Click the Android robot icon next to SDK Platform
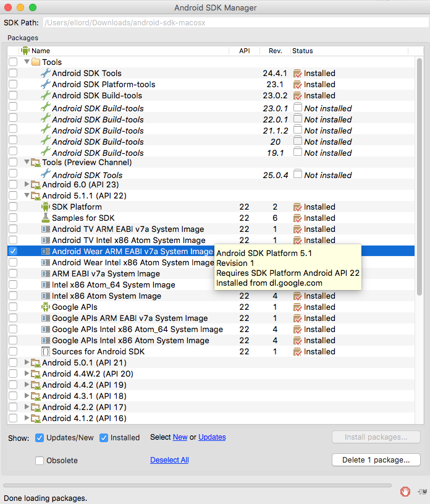 click(x=46, y=207)
